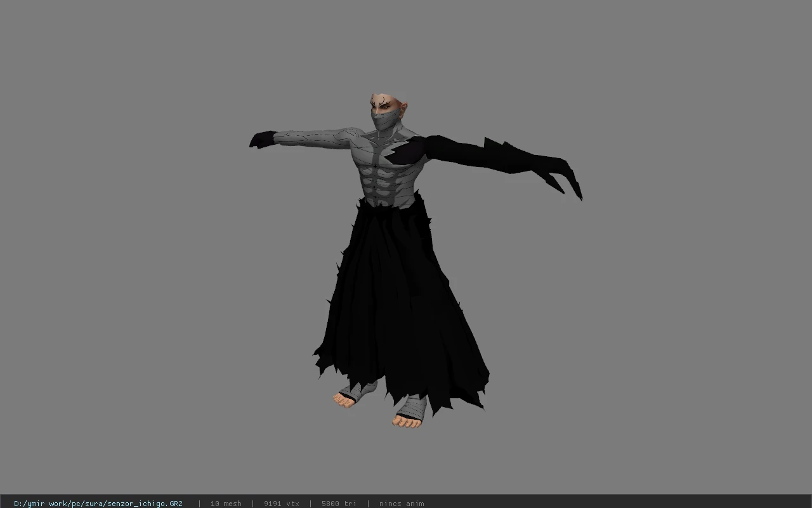Click the senzor_ichigo.GR2 file path in status bar

pos(98,504)
